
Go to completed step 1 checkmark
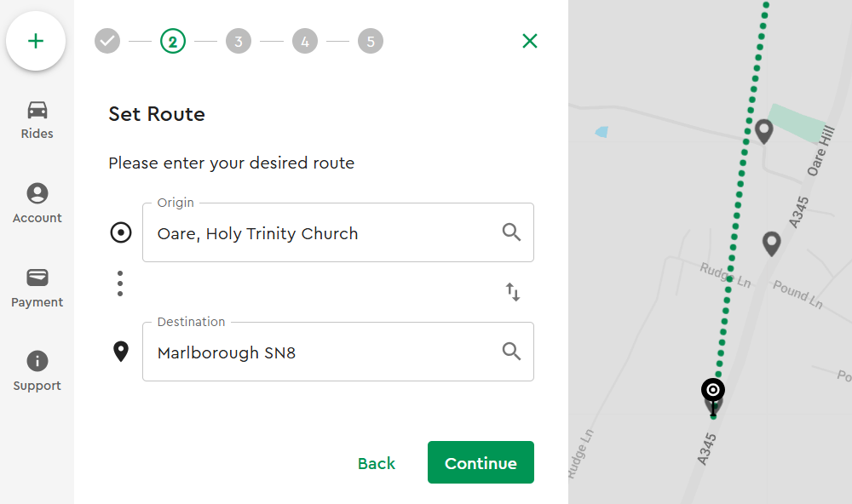click(x=107, y=41)
